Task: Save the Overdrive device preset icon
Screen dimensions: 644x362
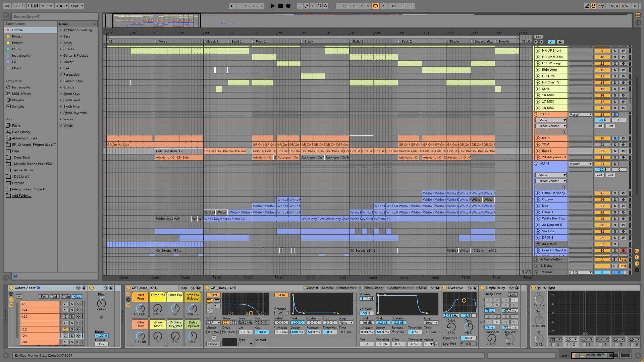Action: tap(475, 288)
